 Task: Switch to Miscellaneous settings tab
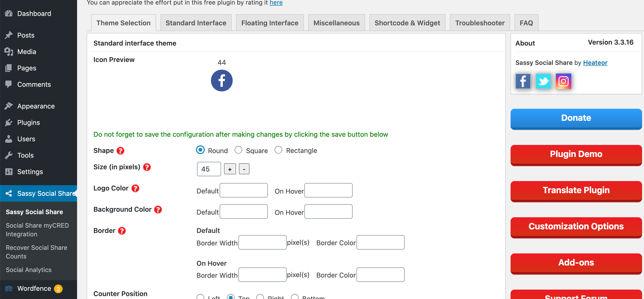336,23
